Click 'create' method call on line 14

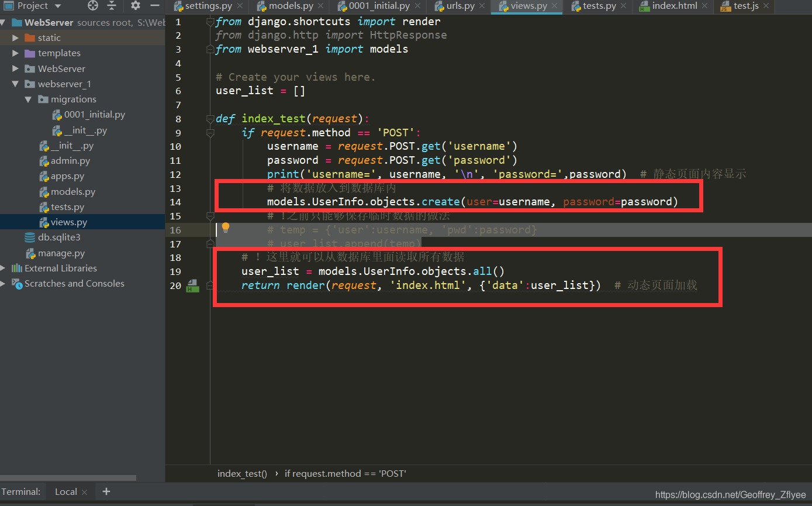441,202
